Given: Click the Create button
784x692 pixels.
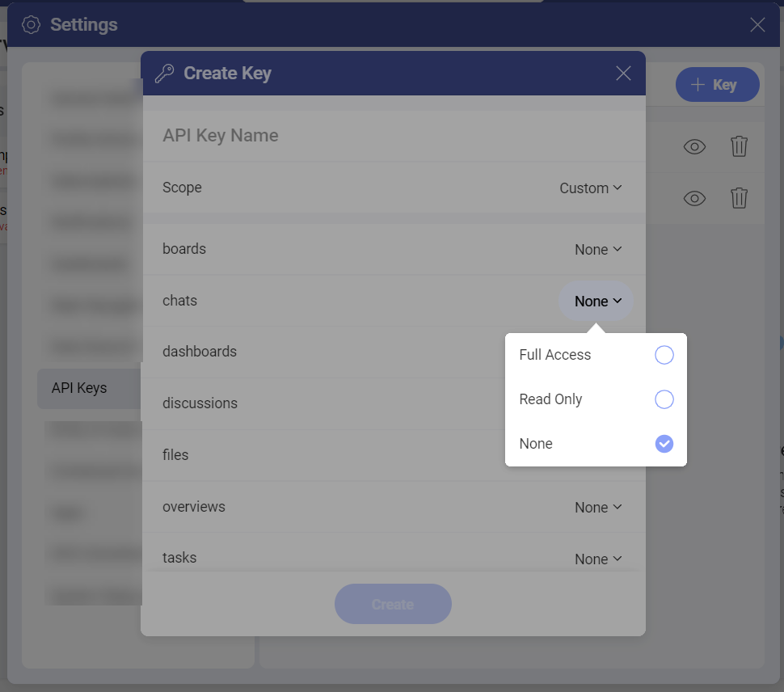Looking at the screenshot, I should [393, 604].
